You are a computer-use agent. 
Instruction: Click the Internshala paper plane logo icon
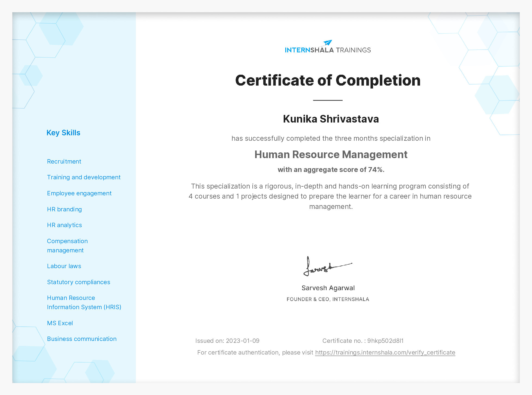coord(327,42)
